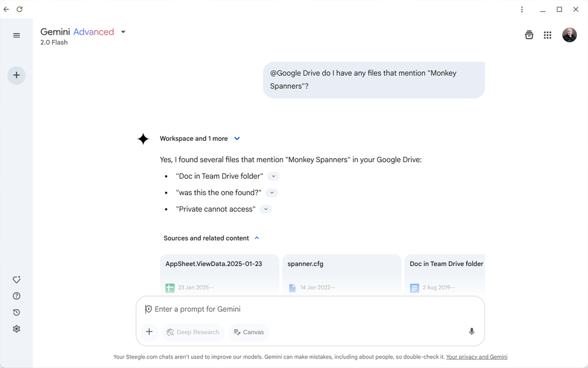
Task: Open the account profile avatar
Action: pyautogui.click(x=569, y=35)
